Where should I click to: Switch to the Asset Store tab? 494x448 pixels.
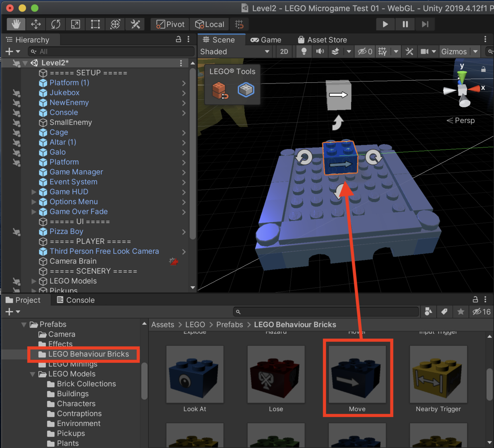tap(322, 40)
